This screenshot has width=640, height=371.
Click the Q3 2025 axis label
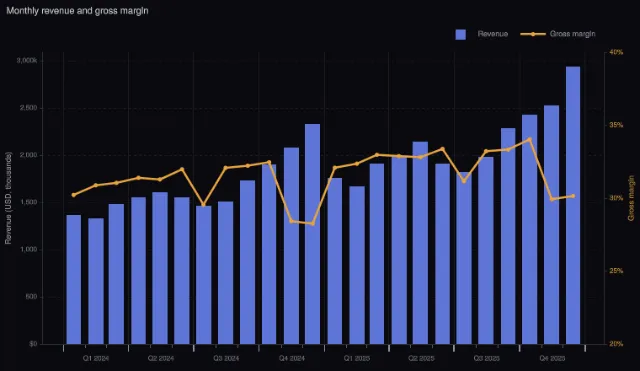(487, 358)
